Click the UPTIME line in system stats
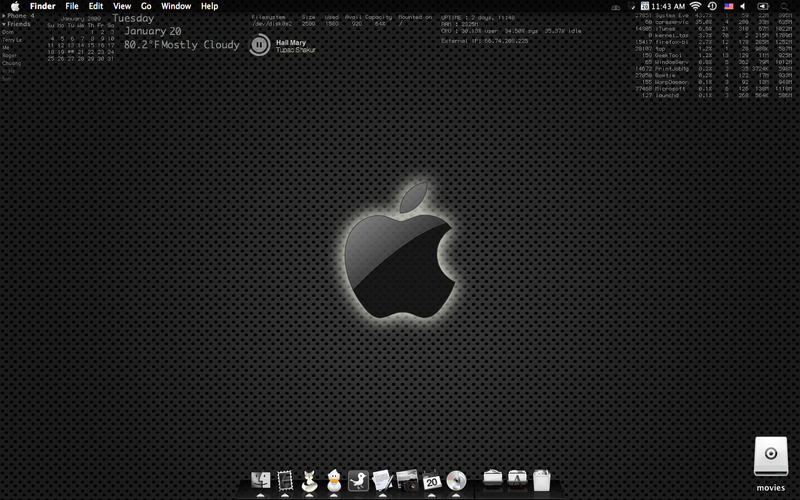The height and width of the screenshot is (500, 800). click(x=478, y=17)
